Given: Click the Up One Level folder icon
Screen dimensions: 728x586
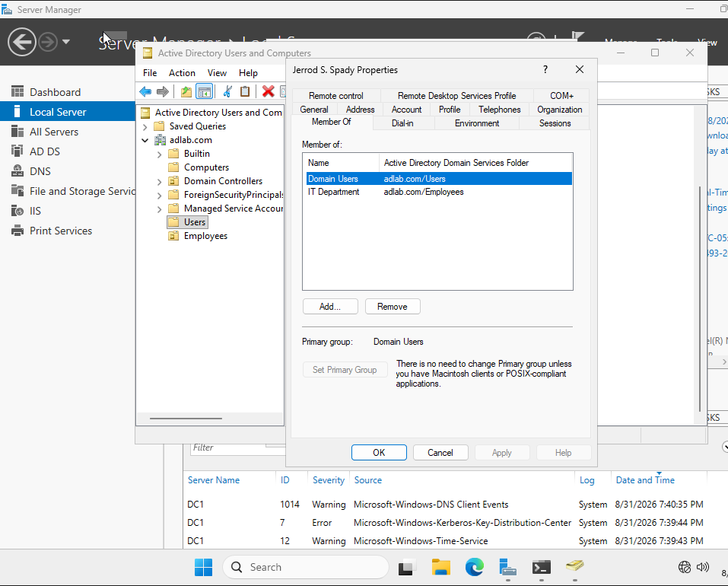Looking at the screenshot, I should coord(186,91).
